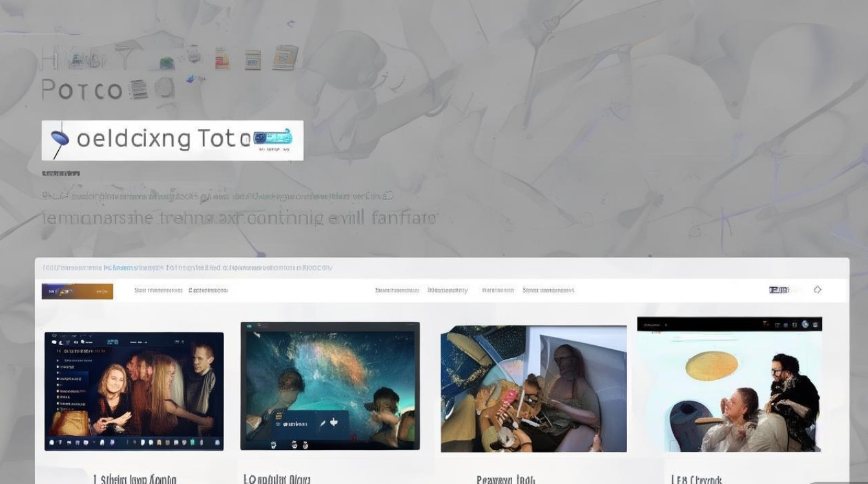
Task: Open the group-of-friends thumbnail with dark border
Action: click(x=134, y=391)
